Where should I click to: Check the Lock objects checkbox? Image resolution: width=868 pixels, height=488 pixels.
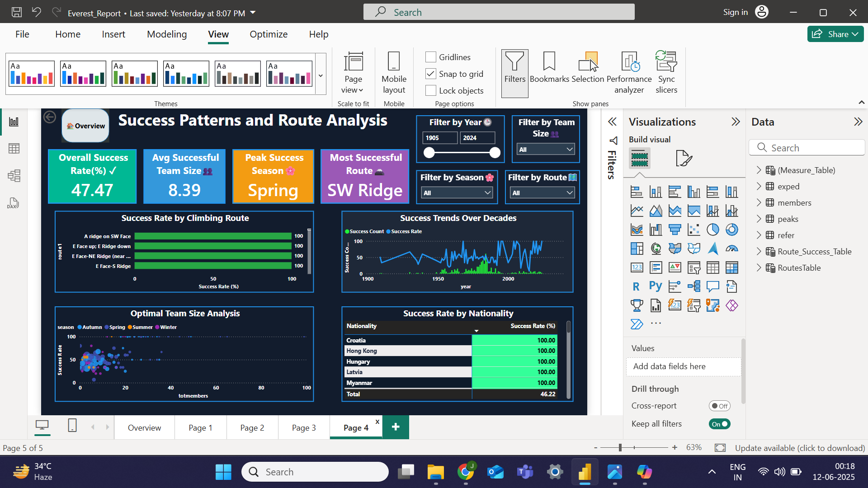431,90
